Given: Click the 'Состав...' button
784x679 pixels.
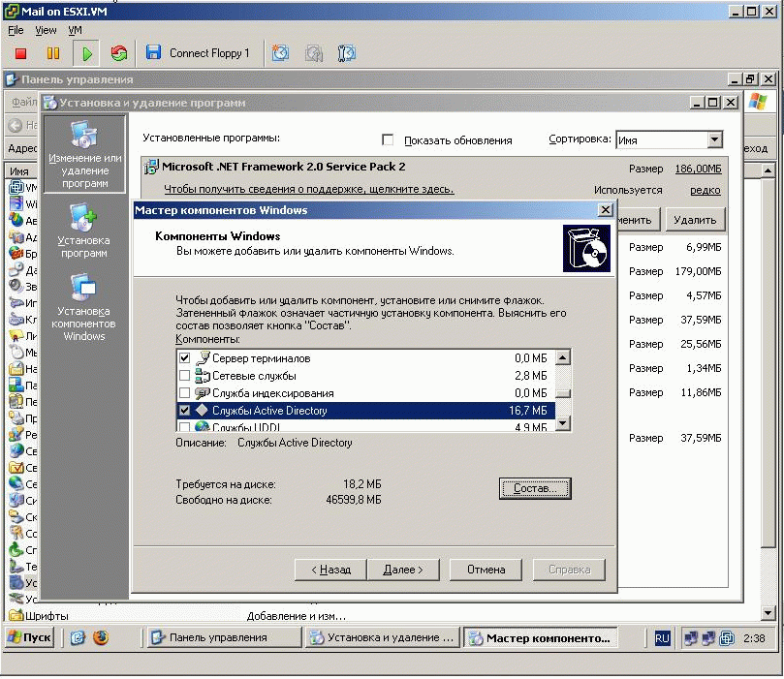Looking at the screenshot, I should pyautogui.click(x=535, y=488).
